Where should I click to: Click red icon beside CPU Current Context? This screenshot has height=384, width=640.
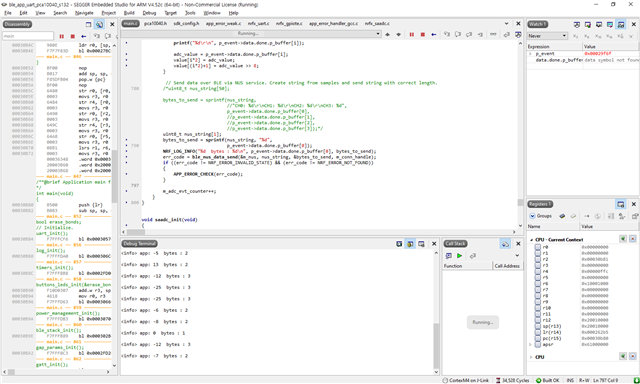(633, 239)
